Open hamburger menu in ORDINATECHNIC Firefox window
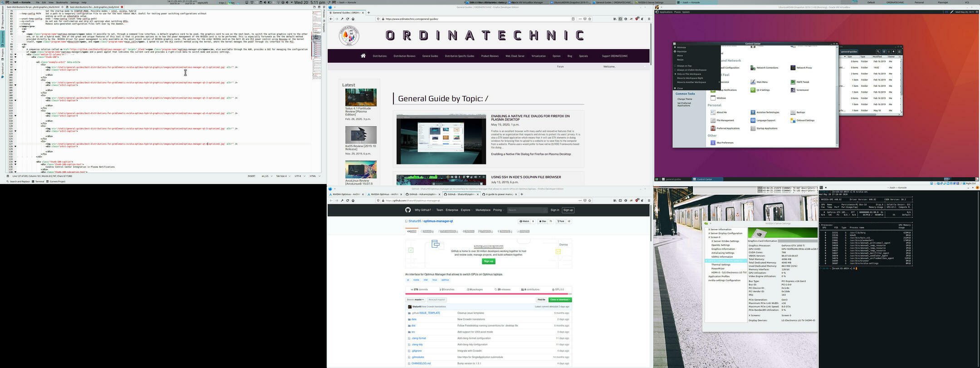This screenshot has width=980, height=368. pyautogui.click(x=649, y=19)
